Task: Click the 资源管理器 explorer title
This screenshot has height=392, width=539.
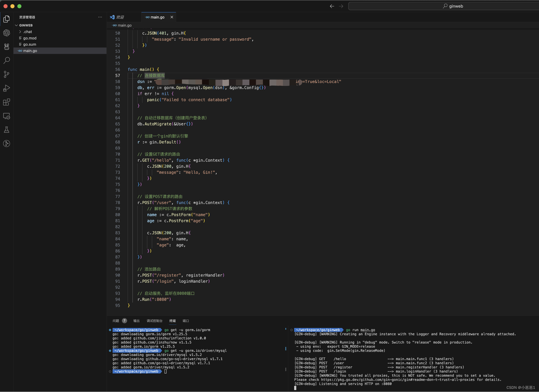Action: coord(27,17)
